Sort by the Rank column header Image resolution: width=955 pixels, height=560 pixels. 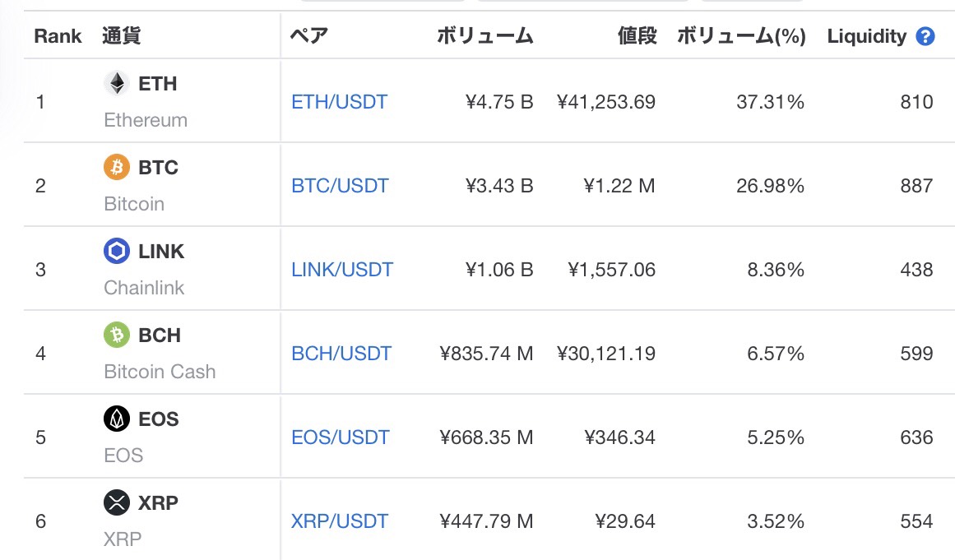coord(58,36)
